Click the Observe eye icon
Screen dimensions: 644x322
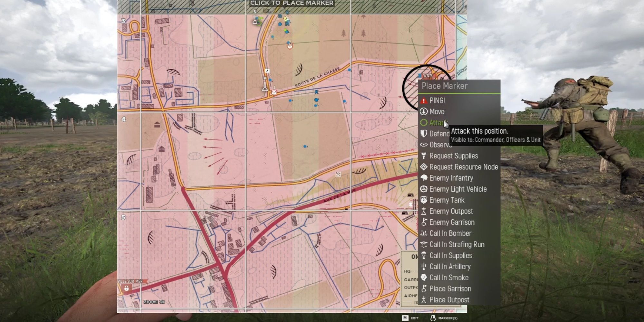(x=424, y=145)
